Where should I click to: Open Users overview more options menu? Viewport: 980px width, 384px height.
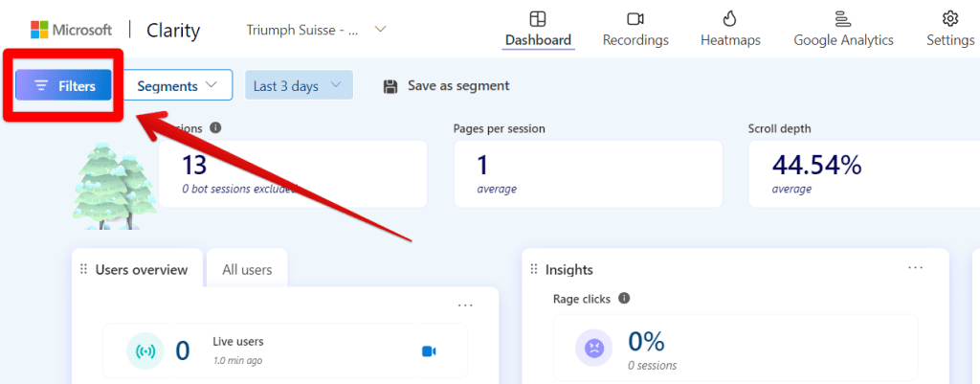tap(465, 305)
